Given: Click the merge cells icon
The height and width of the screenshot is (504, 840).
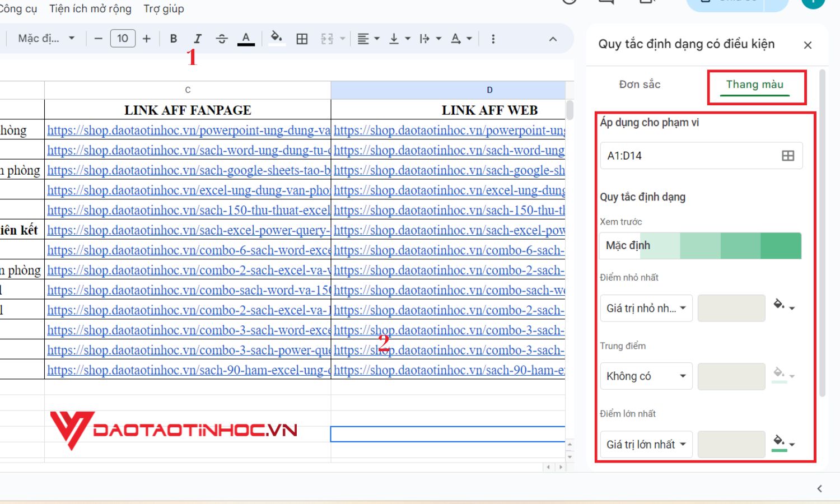Looking at the screenshot, I should [x=326, y=38].
